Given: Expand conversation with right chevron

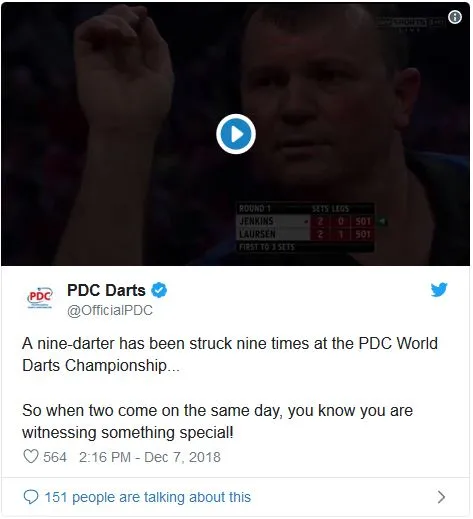Looking at the screenshot, I should pos(441,497).
